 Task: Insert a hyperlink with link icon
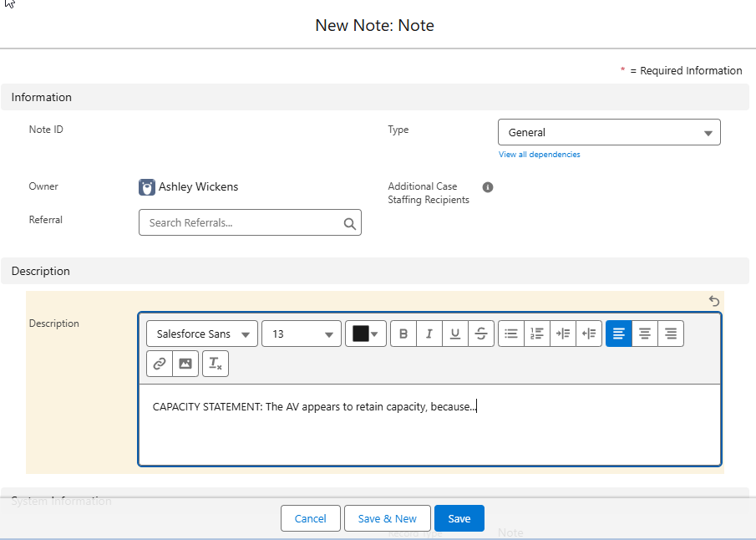159,364
